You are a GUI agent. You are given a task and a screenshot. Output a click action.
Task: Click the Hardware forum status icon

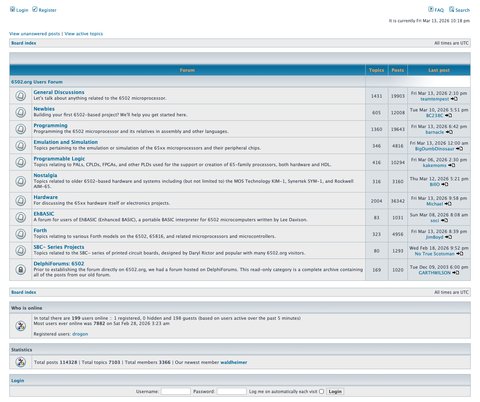[x=21, y=201]
